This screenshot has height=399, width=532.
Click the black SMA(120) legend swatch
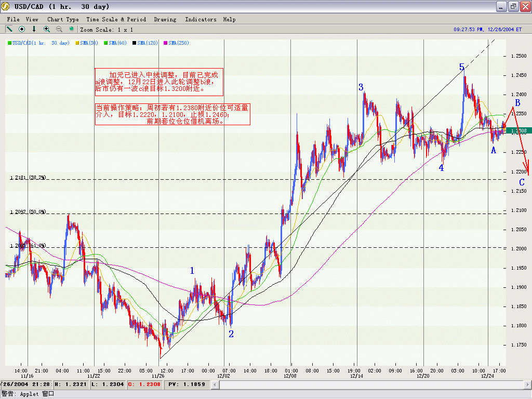(135, 43)
